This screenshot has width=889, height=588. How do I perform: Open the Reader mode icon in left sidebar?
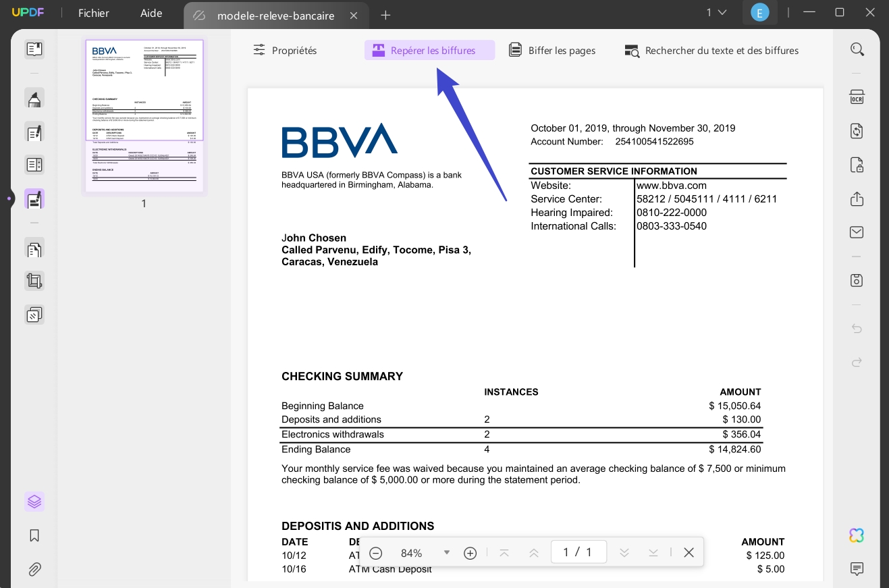tap(34, 49)
